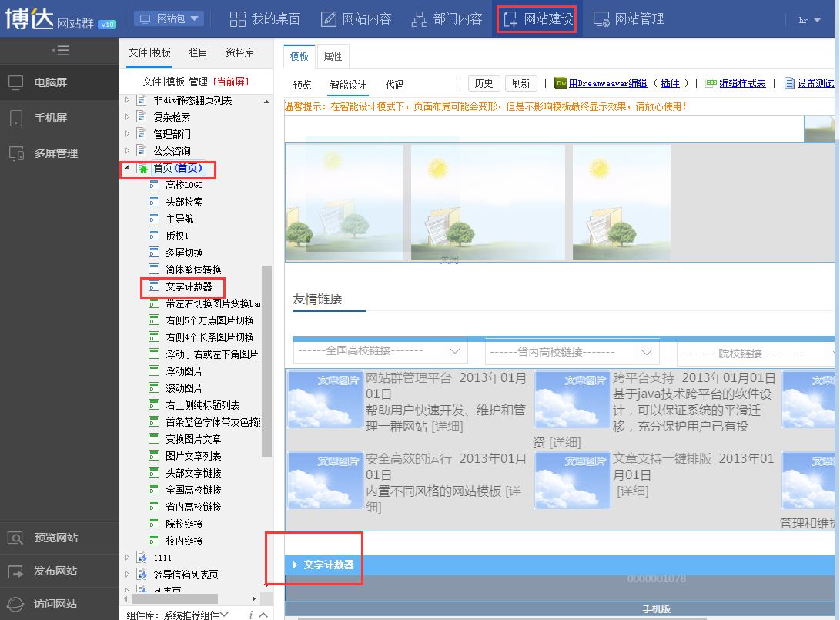Click the Dreamweaver icon
This screenshot has height=620, width=840.
(x=561, y=83)
